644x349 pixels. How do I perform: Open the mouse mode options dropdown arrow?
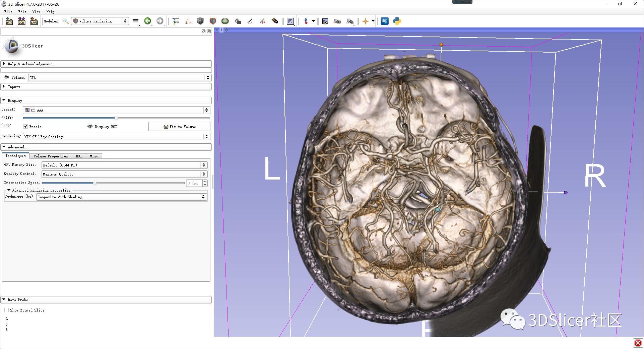(x=313, y=21)
